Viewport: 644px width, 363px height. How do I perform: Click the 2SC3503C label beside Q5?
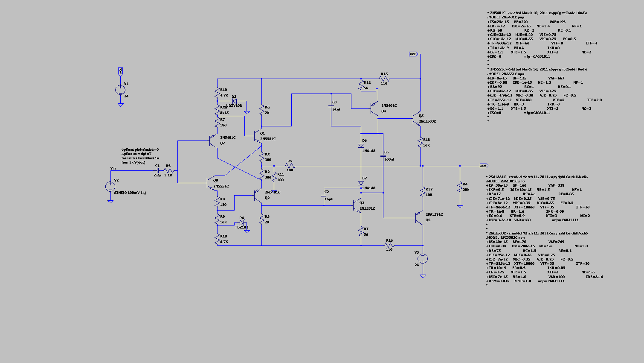427,121
